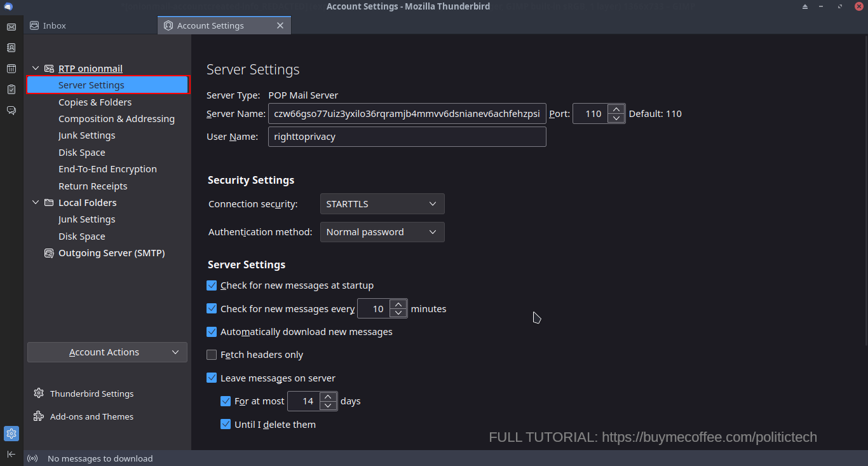Select Server Settings in the account tree

(x=108, y=85)
